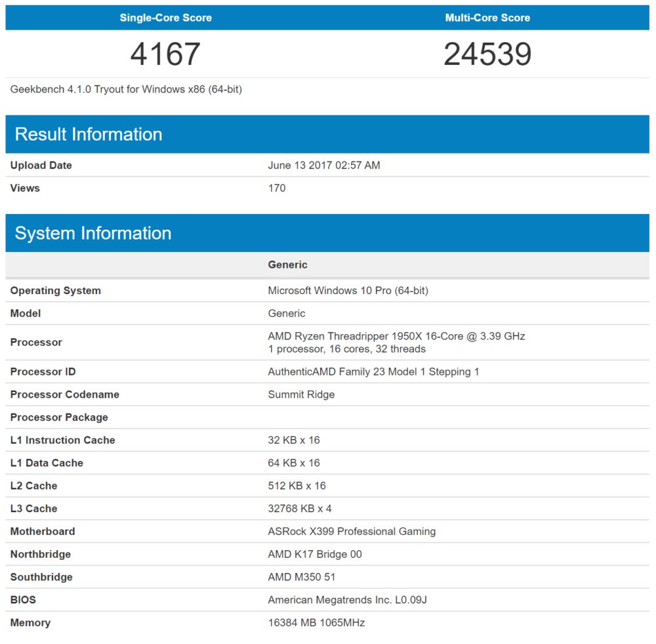This screenshot has width=656, height=644.
Task: Click the bold Generic column header
Action: 287,265
